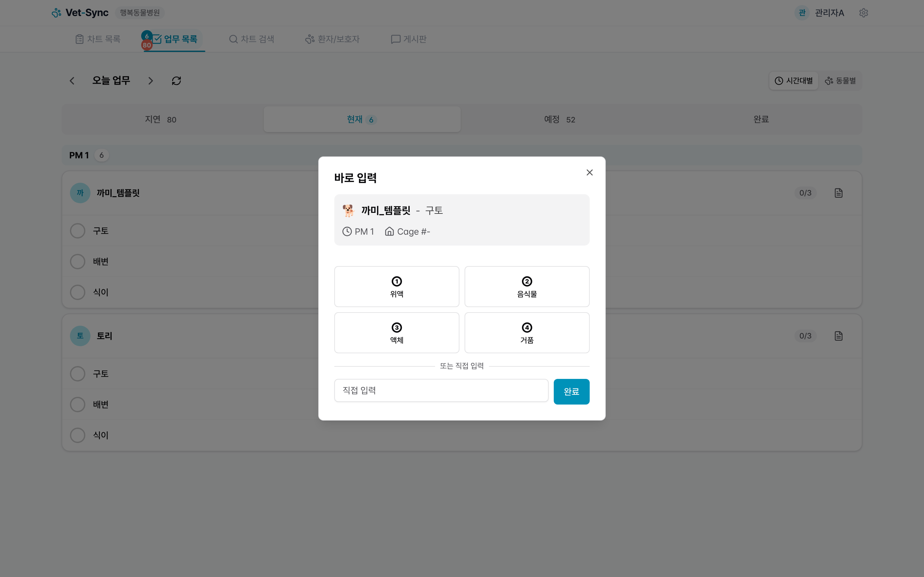Image resolution: width=924 pixels, height=577 pixels.
Task: Open the note icon on the 토리 card
Action: [x=838, y=336]
